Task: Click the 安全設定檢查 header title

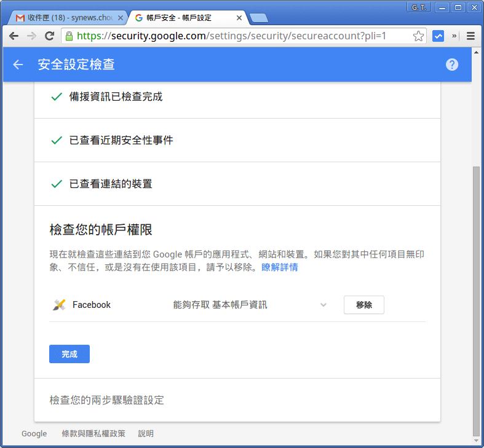Action: tap(76, 65)
